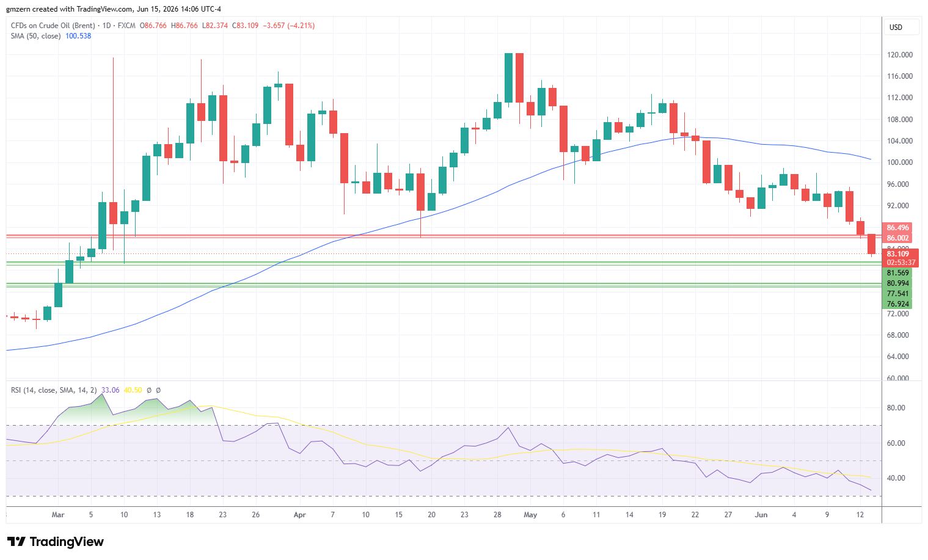This screenshot has width=928, height=560.
Task: Click the 72.000 price scale label
Action: 898,314
